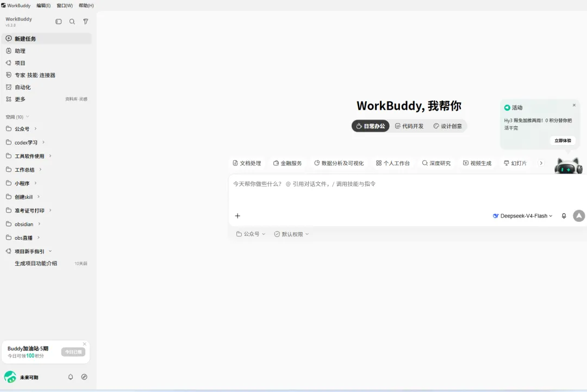Open the Deepseek-V4-Flash model dropdown
587x392 pixels.
pos(523,216)
